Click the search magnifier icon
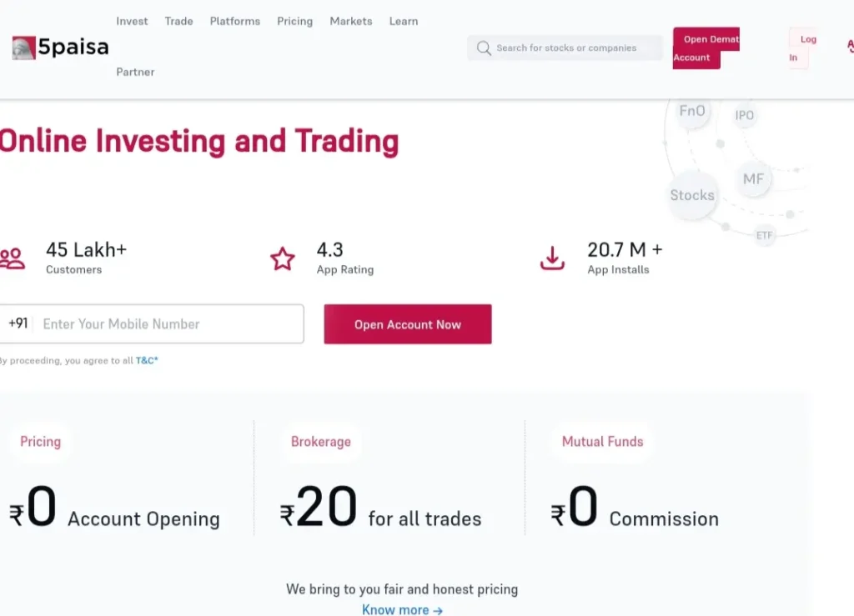854x616 pixels. tap(484, 48)
